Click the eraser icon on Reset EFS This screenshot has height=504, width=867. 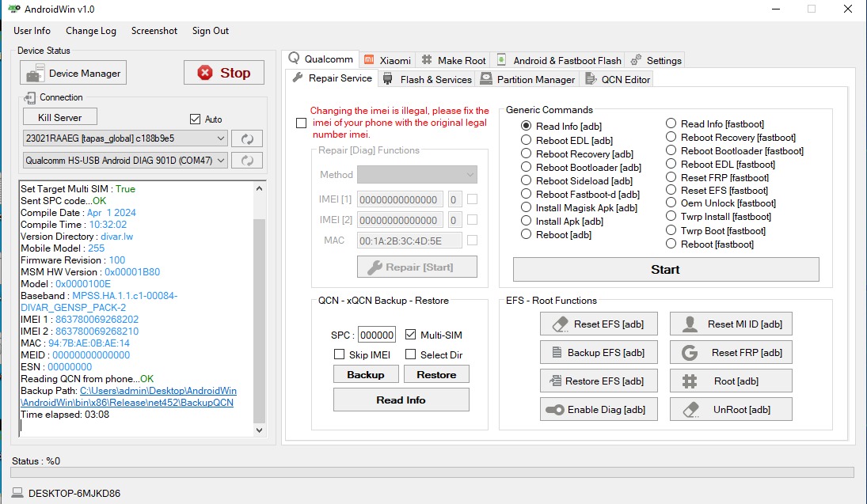coord(560,324)
